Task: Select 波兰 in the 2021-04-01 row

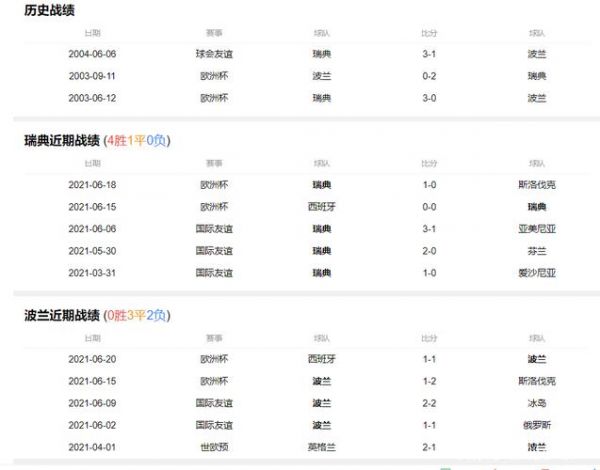Action: tap(537, 447)
